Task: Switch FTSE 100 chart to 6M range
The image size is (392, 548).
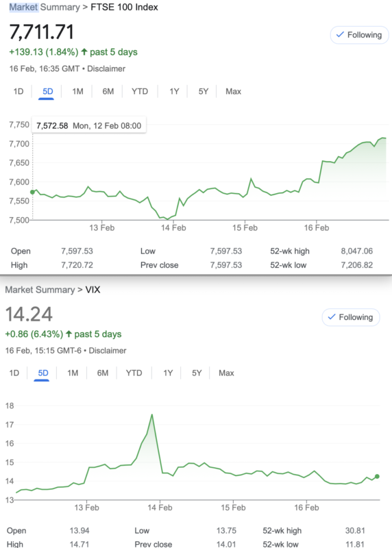Action: tap(108, 92)
